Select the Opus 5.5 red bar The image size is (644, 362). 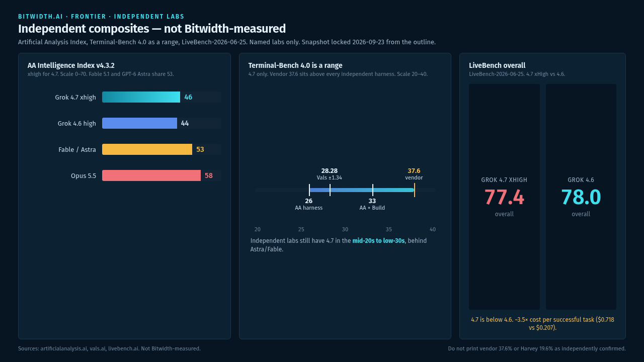click(151, 175)
